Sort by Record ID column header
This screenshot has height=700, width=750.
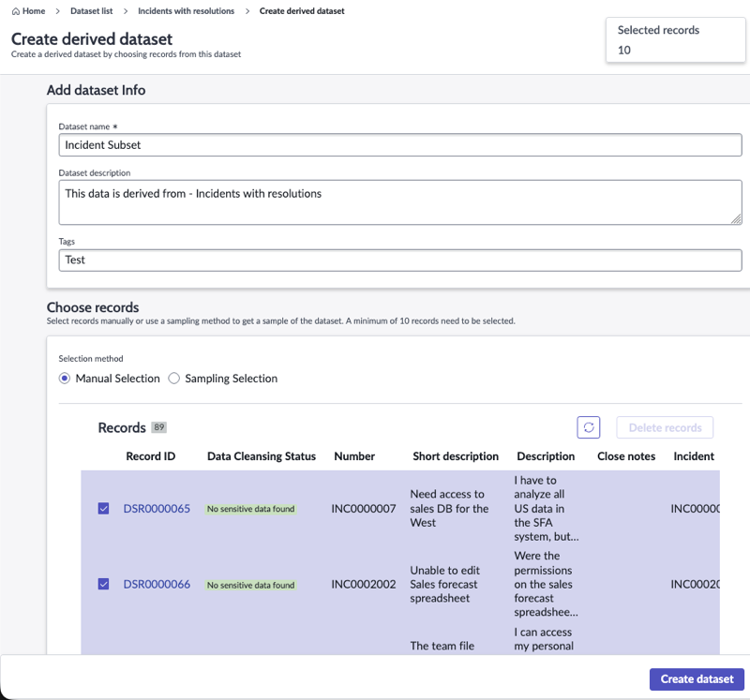(x=151, y=456)
